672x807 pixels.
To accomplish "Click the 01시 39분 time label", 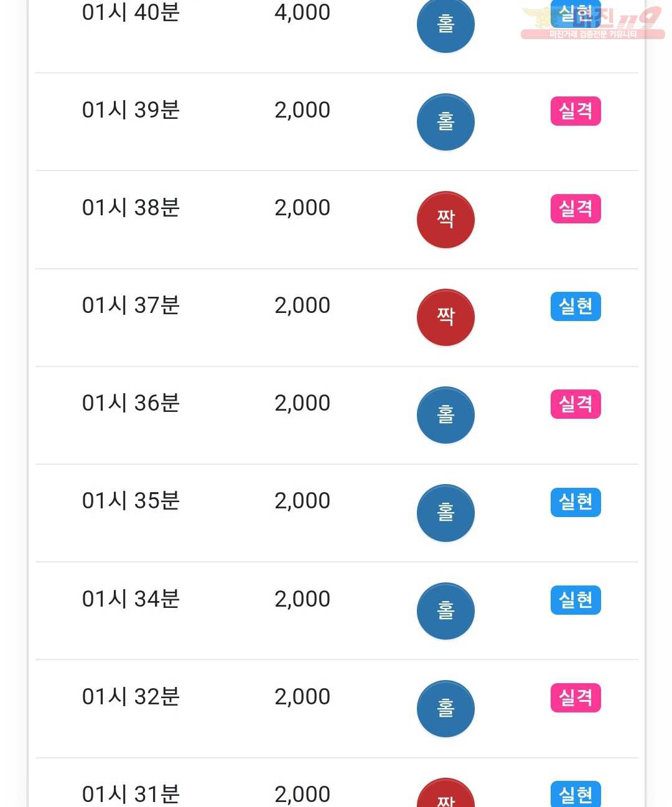I will pyautogui.click(x=131, y=110).
